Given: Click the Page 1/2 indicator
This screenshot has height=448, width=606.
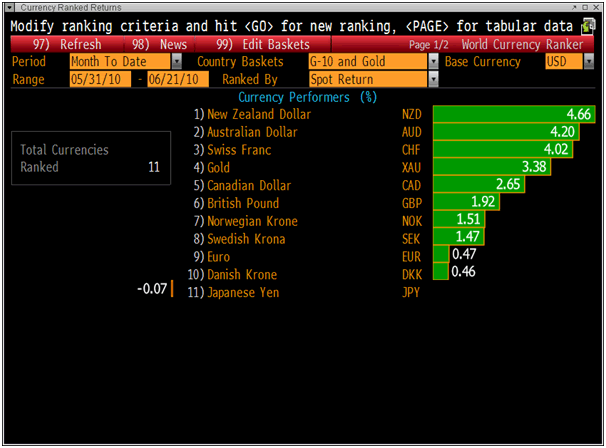Looking at the screenshot, I should (x=430, y=44).
